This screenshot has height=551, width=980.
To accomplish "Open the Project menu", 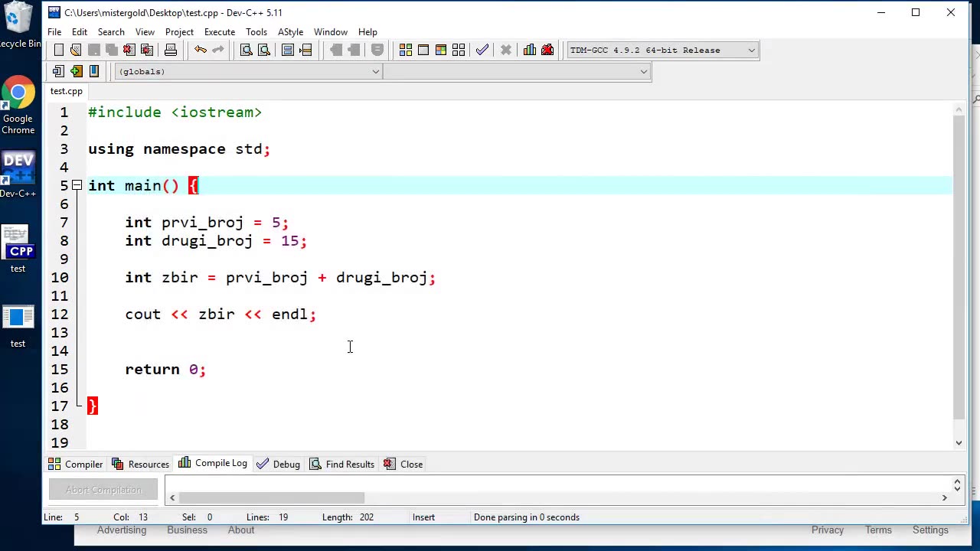I will pyautogui.click(x=179, y=32).
